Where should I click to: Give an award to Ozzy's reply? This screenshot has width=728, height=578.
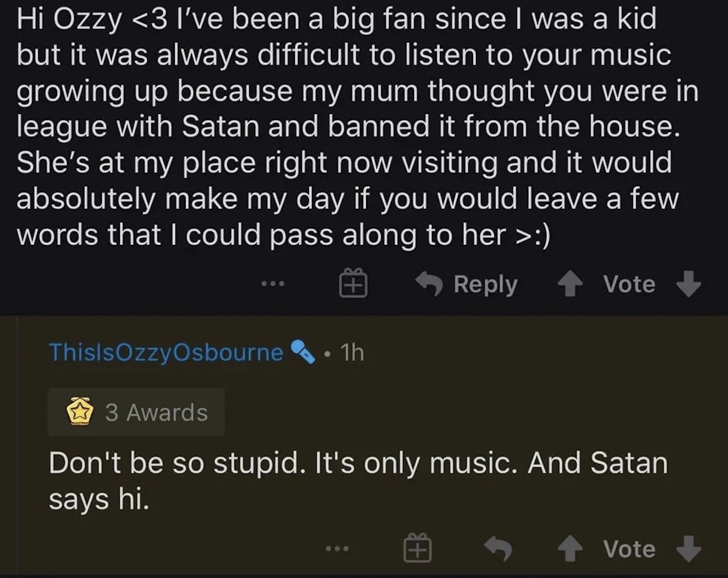[417, 549]
